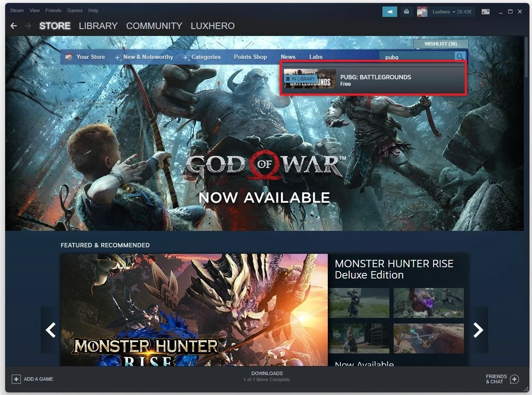The image size is (532, 395).
Task: Open the Friends menu
Action: (x=53, y=10)
